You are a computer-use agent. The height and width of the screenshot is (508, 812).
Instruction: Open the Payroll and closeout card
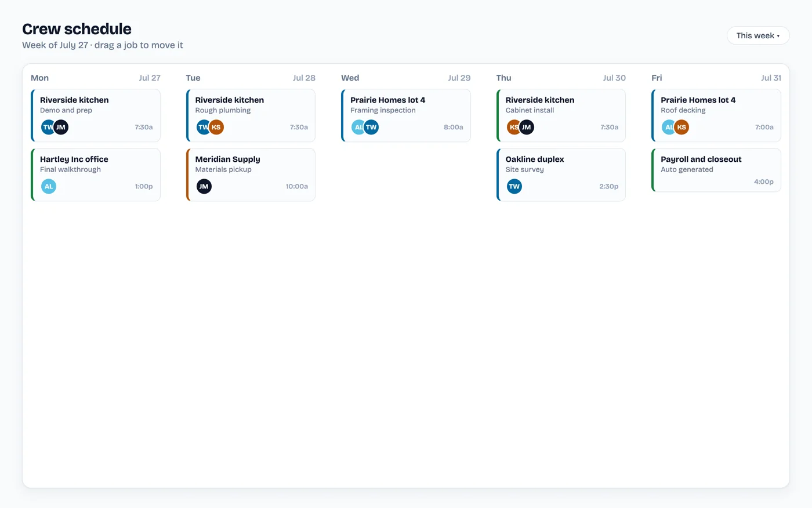tap(716, 170)
